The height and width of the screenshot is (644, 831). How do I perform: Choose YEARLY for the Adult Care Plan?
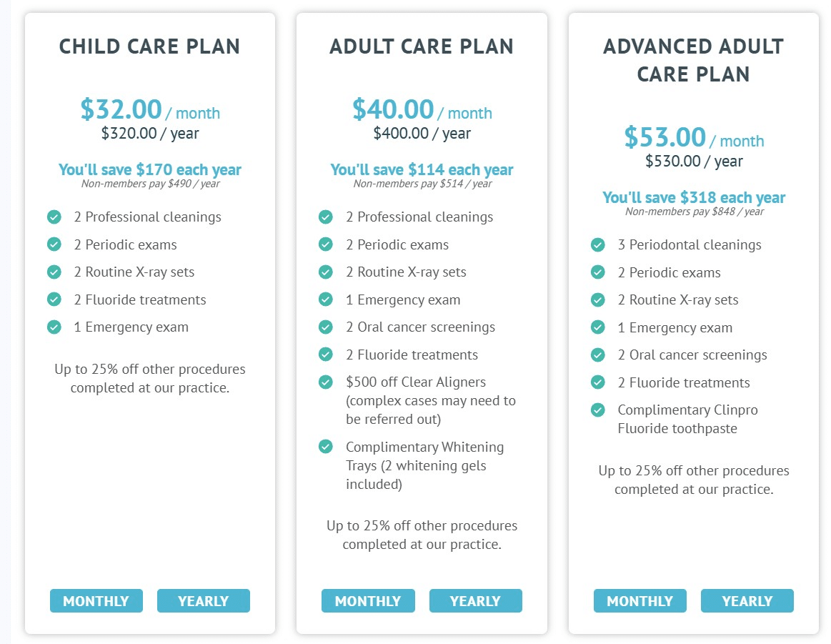point(475,601)
